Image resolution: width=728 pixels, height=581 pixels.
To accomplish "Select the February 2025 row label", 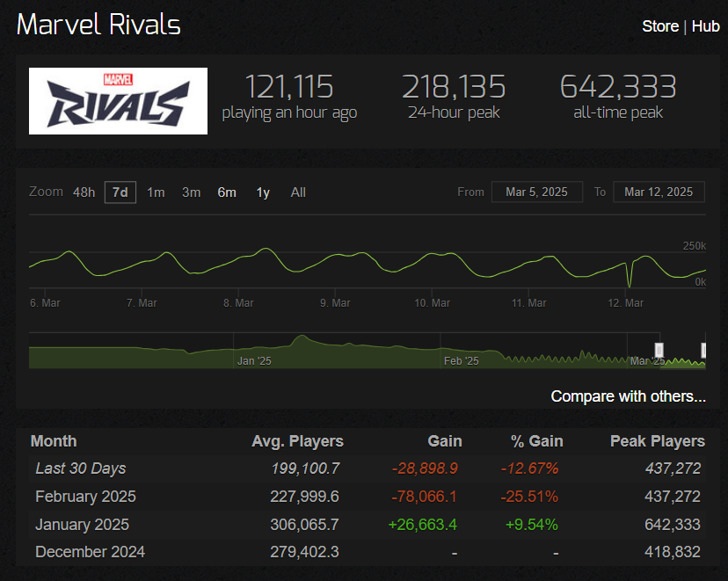I will click(85, 497).
